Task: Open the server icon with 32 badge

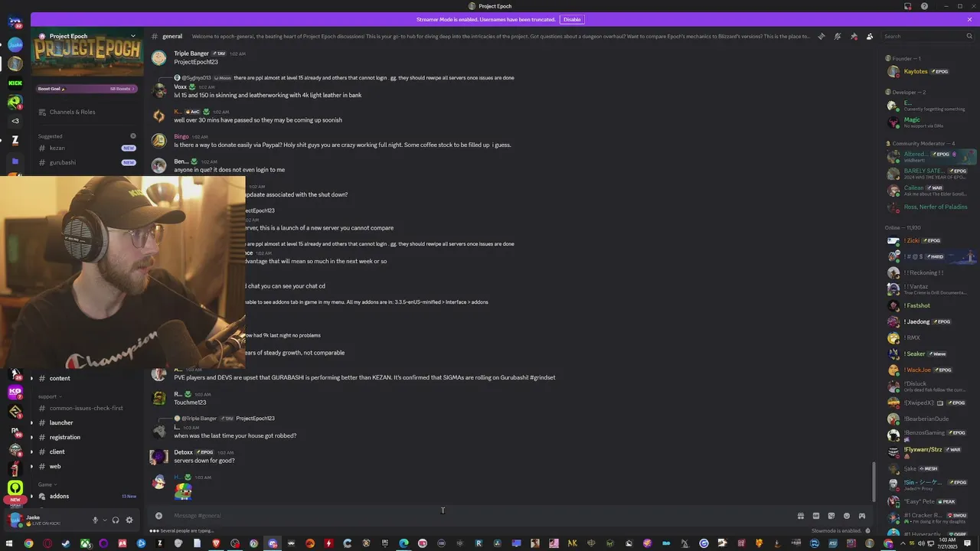Action: [15, 23]
